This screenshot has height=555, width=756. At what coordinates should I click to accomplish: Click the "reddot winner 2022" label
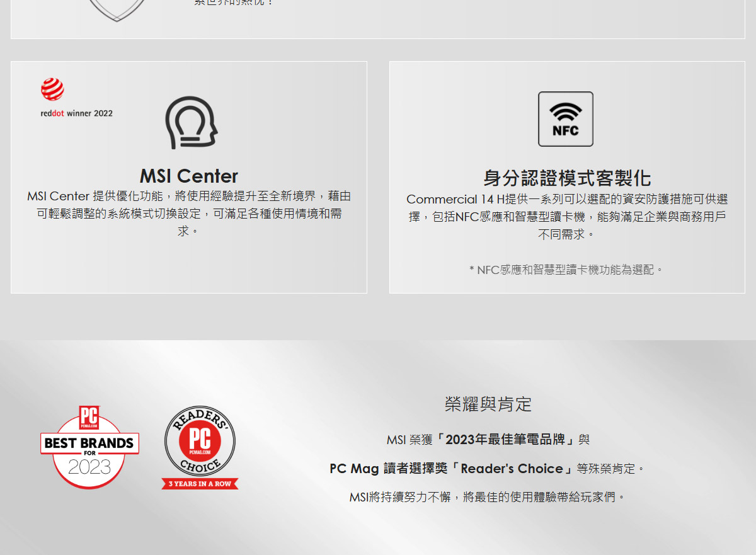point(77,113)
